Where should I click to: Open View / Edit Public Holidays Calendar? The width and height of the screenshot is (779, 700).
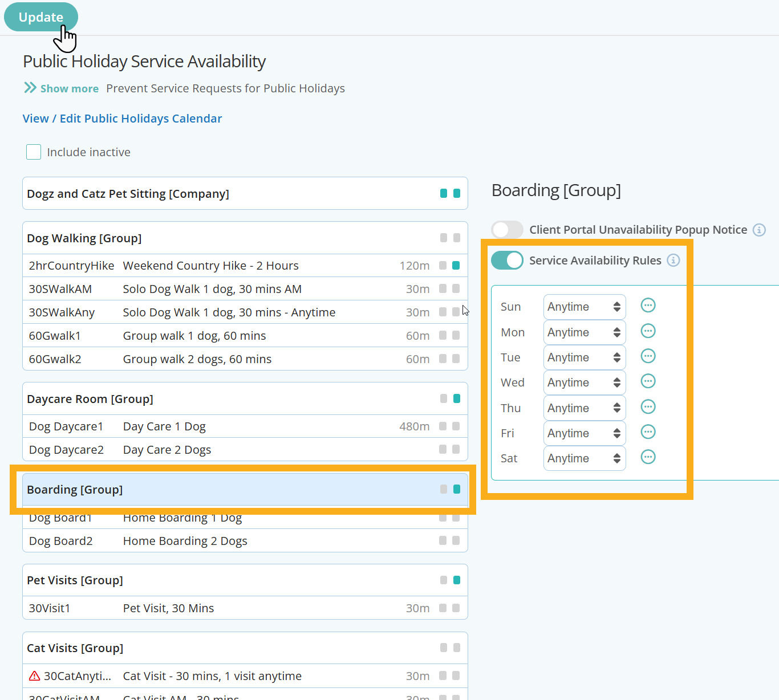122,118
